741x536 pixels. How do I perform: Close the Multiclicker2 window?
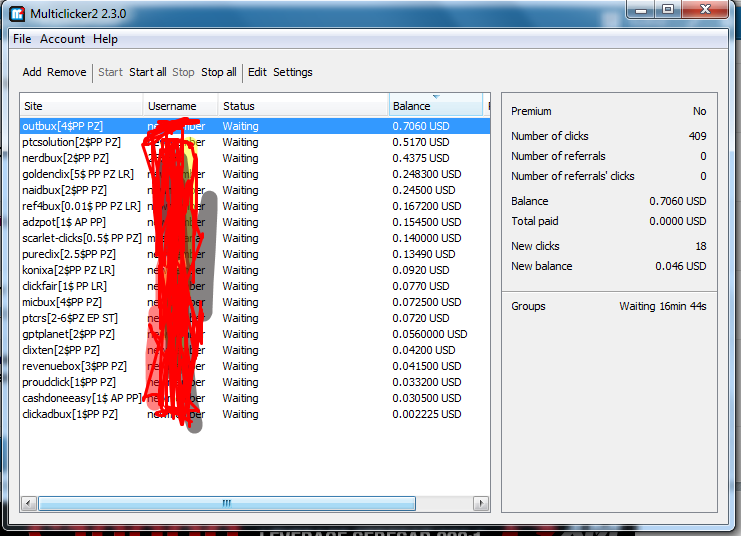click(705, 9)
